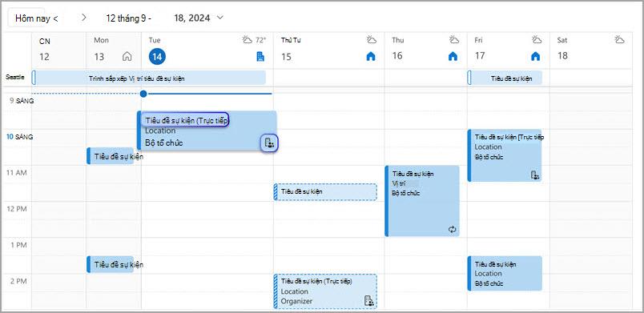644x313 pixels.
Task: Click blue home icon on Friday 17
Action: tap(536, 56)
